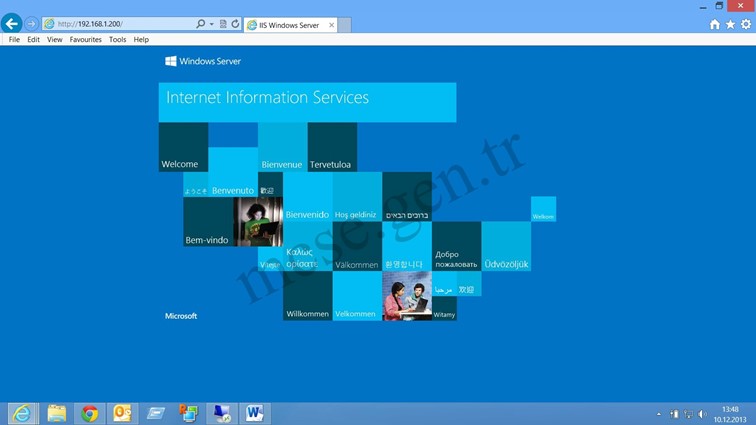Click the Καλώς ορίσατε tile
756x425 pixels.
point(308,247)
